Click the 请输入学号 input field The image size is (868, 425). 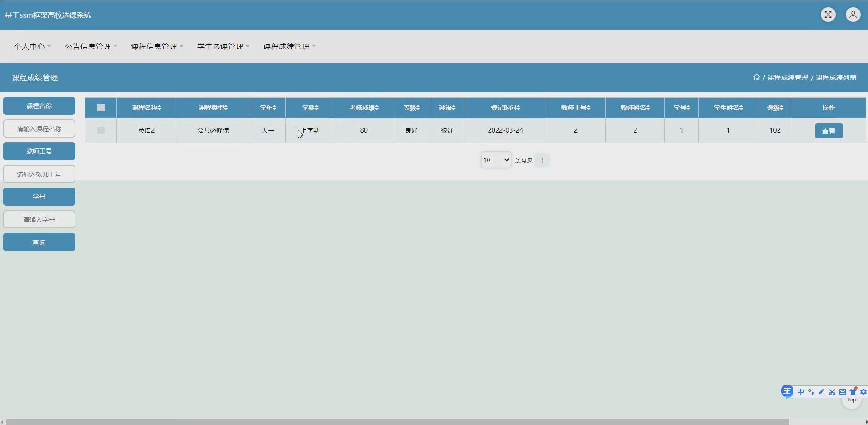(x=39, y=219)
